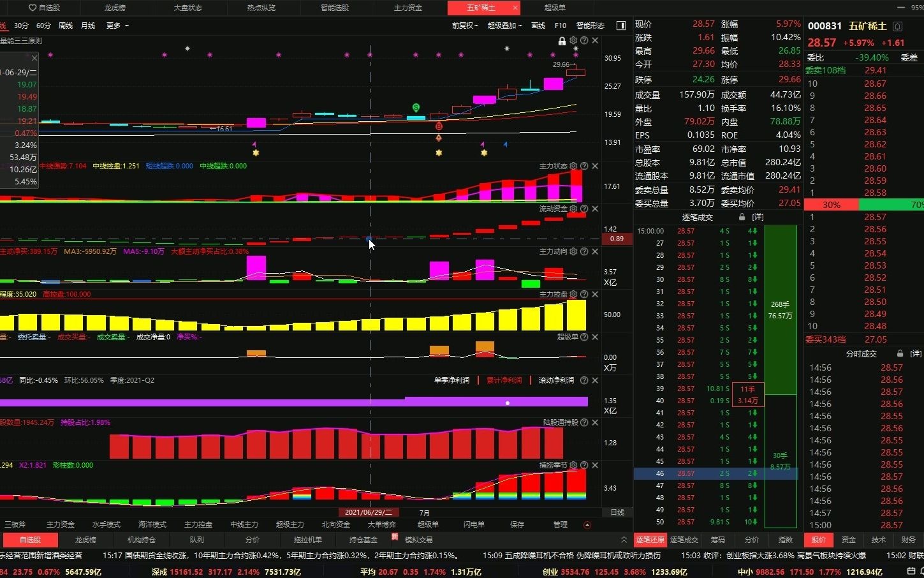Click the bell alert icon beside 五矿稀土
The height and width of the screenshot is (578, 924).
897,26
